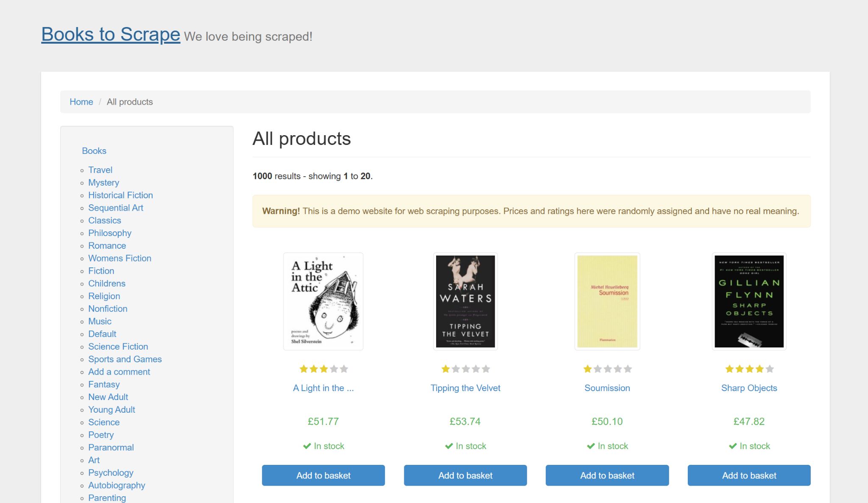Open the yellow Soumission book cover

pyautogui.click(x=607, y=301)
